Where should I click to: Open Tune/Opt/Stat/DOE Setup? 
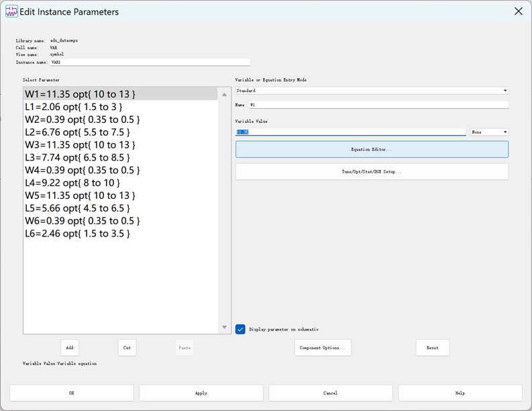pos(372,171)
